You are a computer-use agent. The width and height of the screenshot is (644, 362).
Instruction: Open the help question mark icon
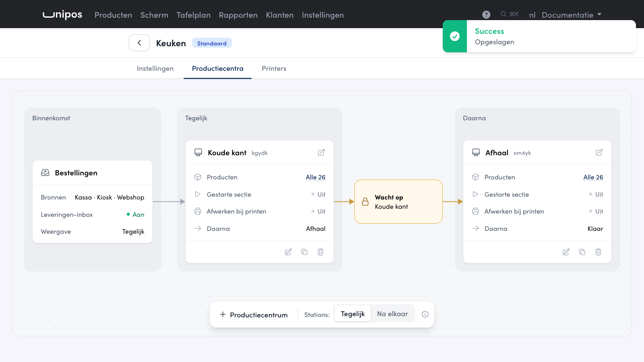tap(486, 14)
